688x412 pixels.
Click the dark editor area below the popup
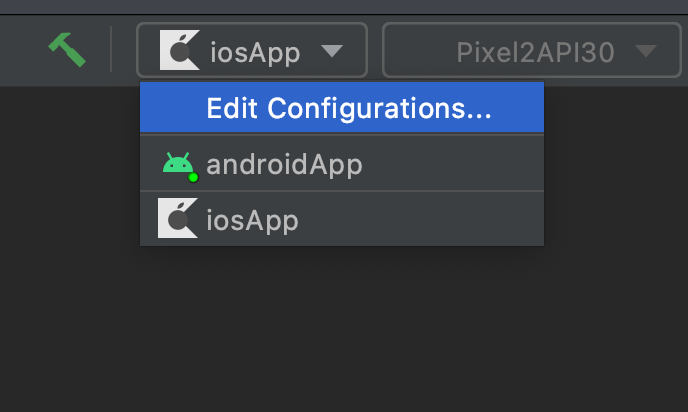(344, 329)
